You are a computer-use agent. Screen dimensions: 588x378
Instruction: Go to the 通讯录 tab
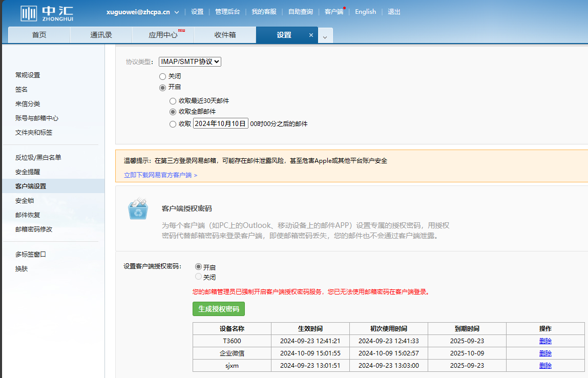click(101, 35)
